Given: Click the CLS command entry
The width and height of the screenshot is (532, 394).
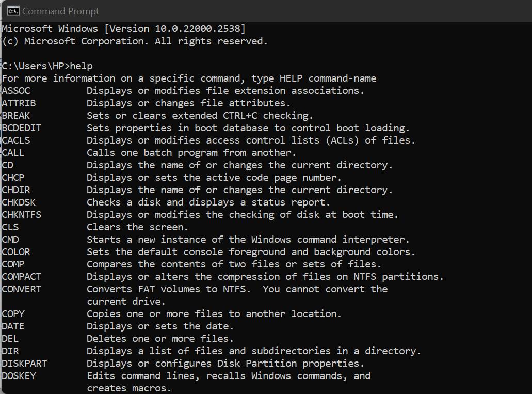Looking at the screenshot, I should click(10, 227).
